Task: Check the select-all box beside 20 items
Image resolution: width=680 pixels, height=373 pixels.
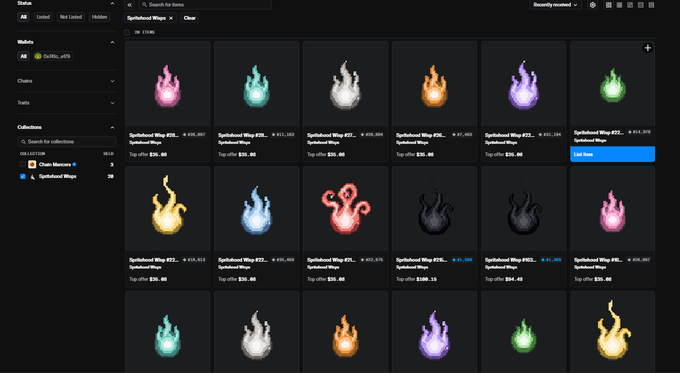Action: (x=127, y=32)
